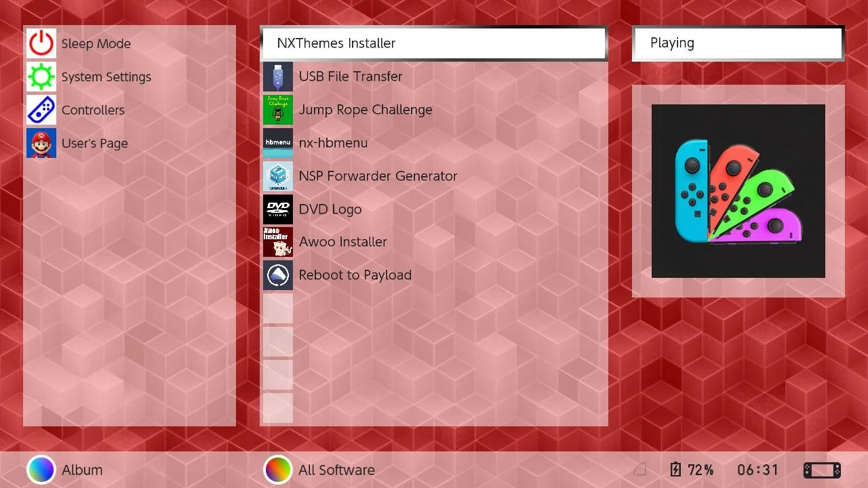Image resolution: width=868 pixels, height=488 pixels.
Task: Open User's Page text entry
Action: (95, 144)
